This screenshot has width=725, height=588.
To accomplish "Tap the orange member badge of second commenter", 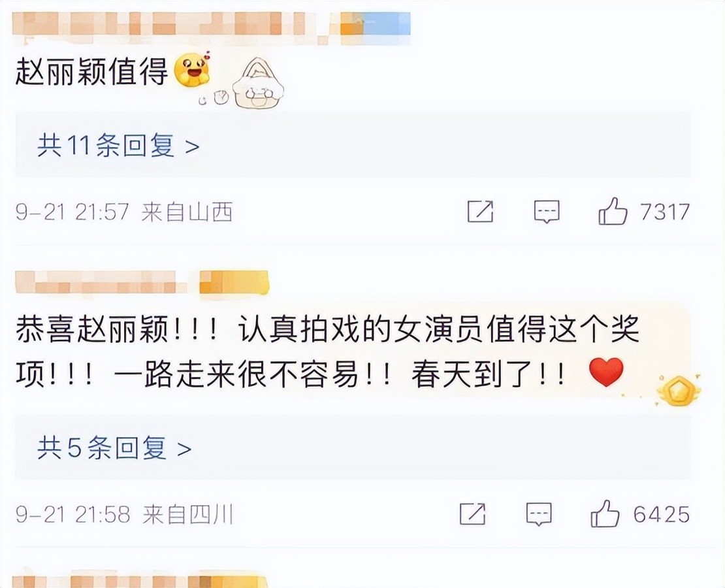I will click(x=234, y=283).
